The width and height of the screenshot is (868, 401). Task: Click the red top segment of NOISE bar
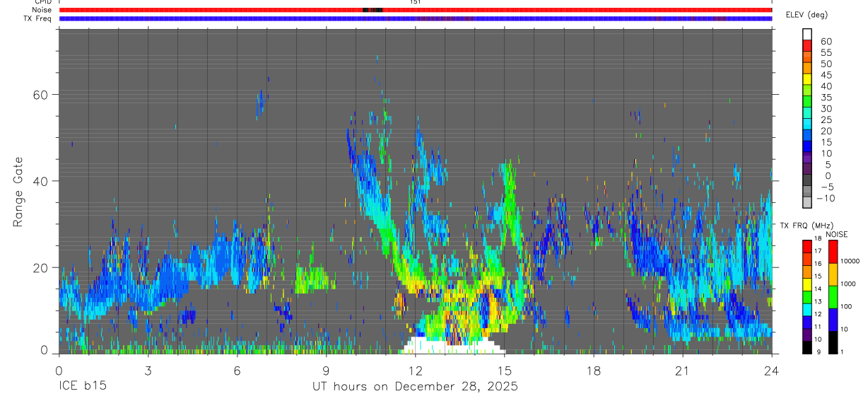833,251
